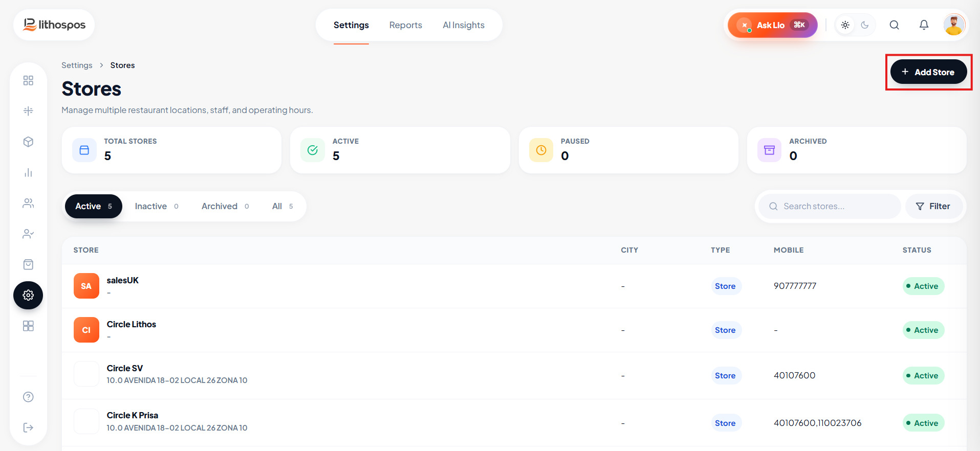
Task: Click the Store type badge for Circle K Prisa
Action: pos(725,423)
